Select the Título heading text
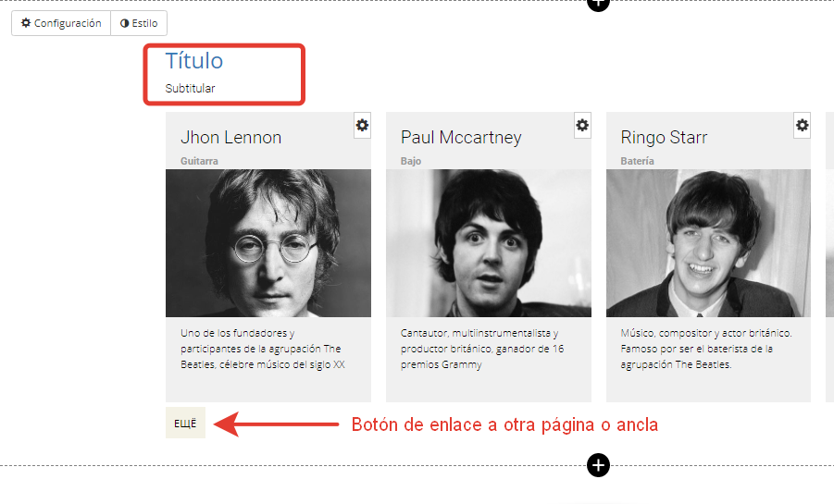 click(x=194, y=61)
